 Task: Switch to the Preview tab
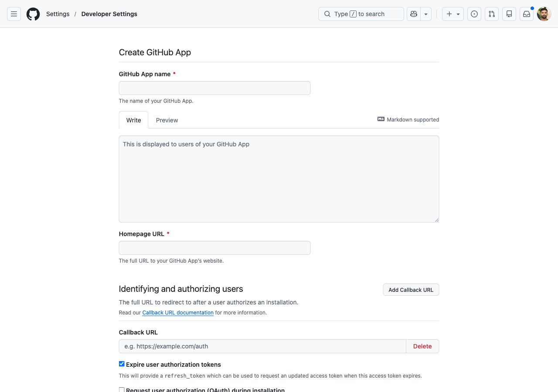167,120
